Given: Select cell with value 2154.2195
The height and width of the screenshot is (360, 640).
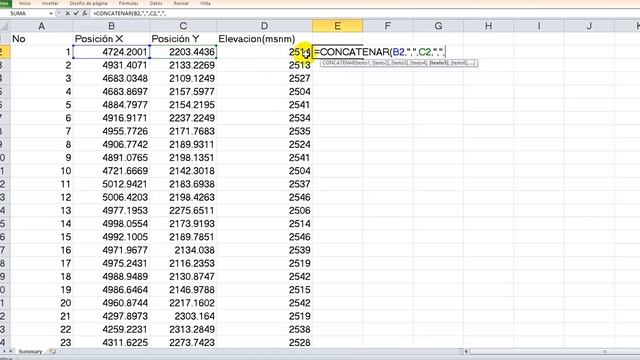Looking at the screenshot, I should click(183, 105).
